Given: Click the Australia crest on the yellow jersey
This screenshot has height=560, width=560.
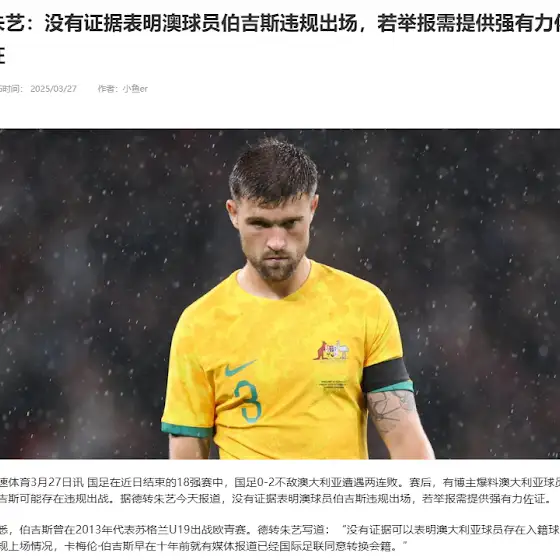Looking at the screenshot, I should pos(331,352).
